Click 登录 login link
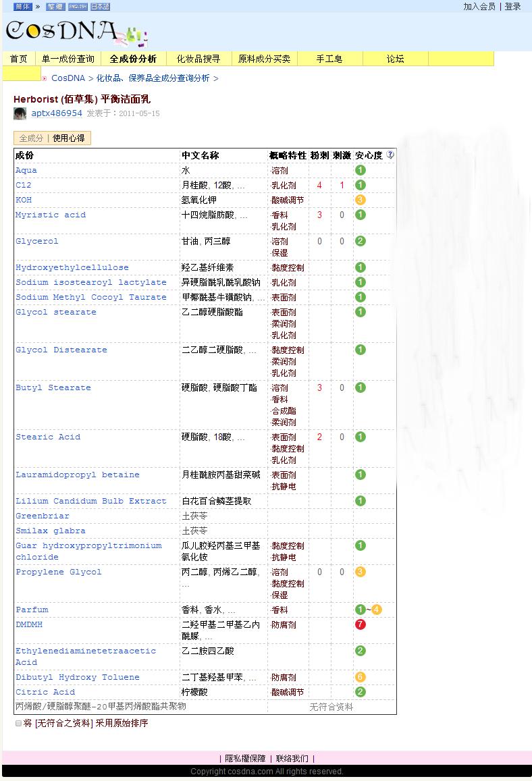The height and width of the screenshot is (781, 532). coord(512,7)
